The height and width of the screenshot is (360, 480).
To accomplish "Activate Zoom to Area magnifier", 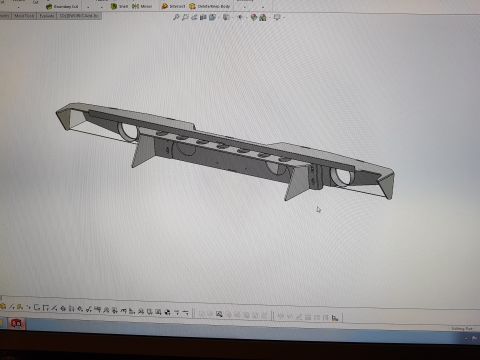I will (x=185, y=17).
